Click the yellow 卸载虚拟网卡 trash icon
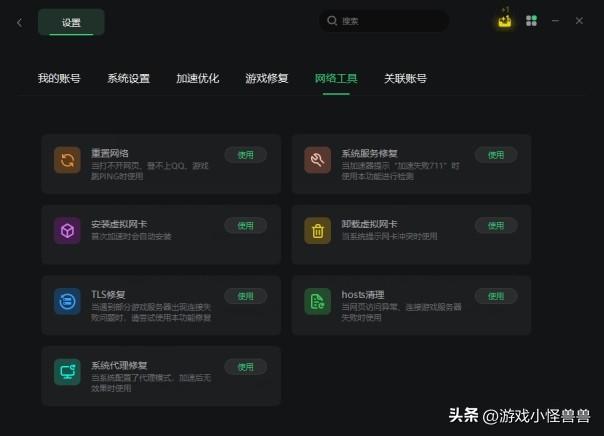The image size is (604, 436). (317, 231)
